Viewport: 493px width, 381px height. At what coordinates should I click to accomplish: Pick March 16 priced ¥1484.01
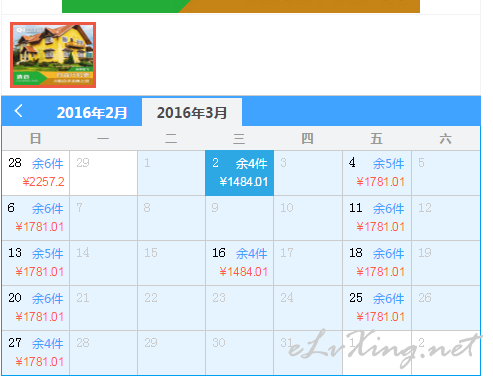point(240,263)
